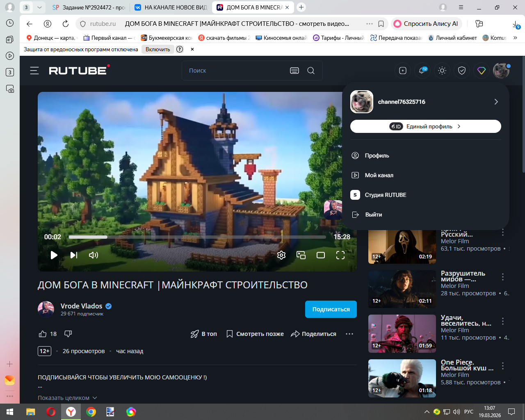Enter fullscreen mode
This screenshot has height=420, width=525.
coord(340,255)
